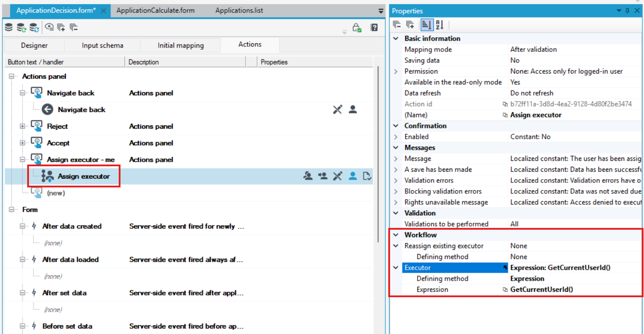This screenshot has height=334, width=644.
Task: Open help icon in form toolbar
Action: point(374,28)
